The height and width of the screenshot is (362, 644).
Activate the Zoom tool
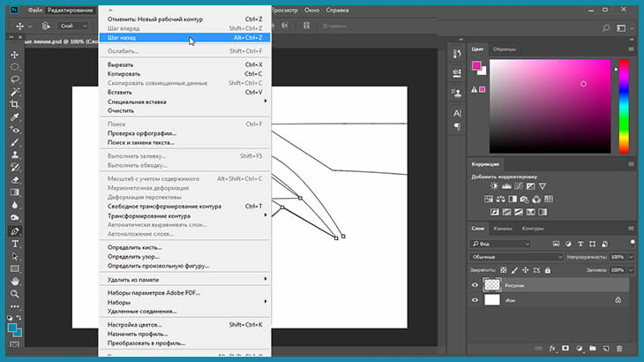point(14,293)
